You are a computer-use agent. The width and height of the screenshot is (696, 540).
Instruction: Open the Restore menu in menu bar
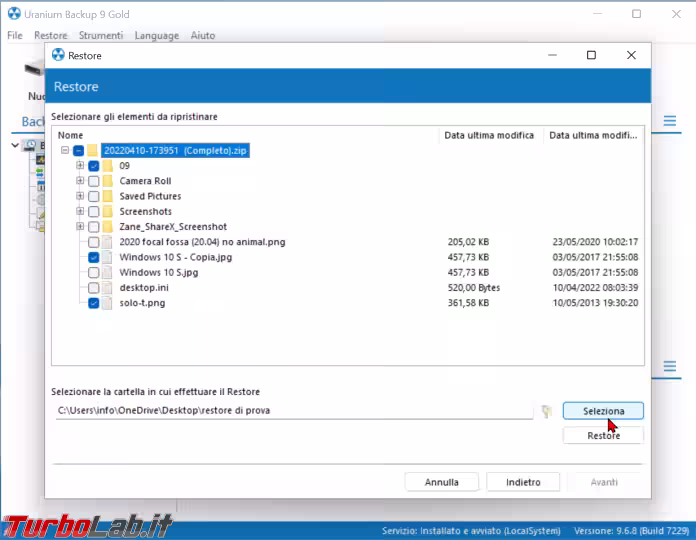51,35
